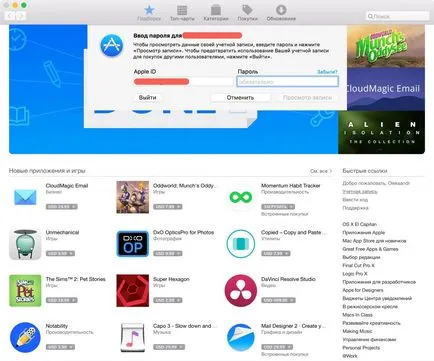
Task: Open the DxO OpticsPro OP icon
Action: pyautogui.click(x=132, y=244)
